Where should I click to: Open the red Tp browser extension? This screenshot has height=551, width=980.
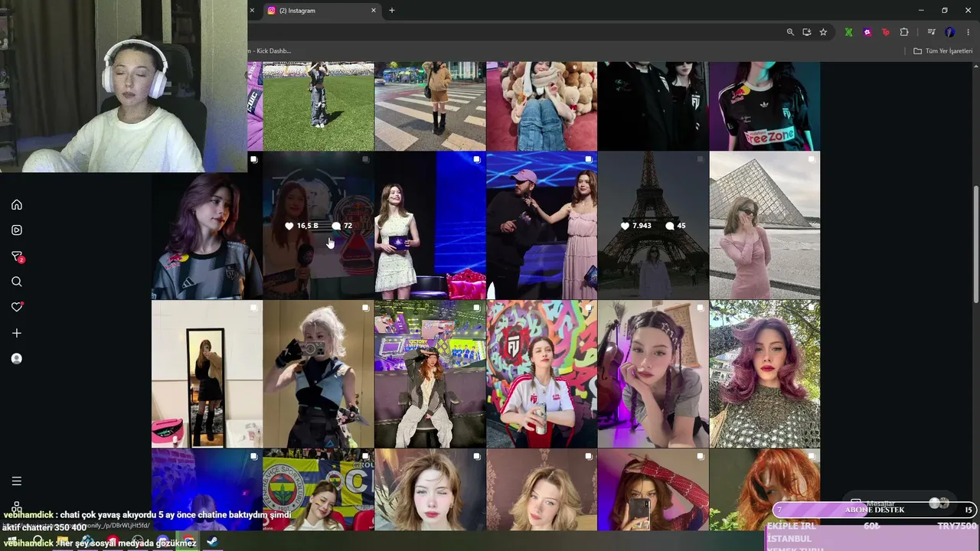click(886, 32)
